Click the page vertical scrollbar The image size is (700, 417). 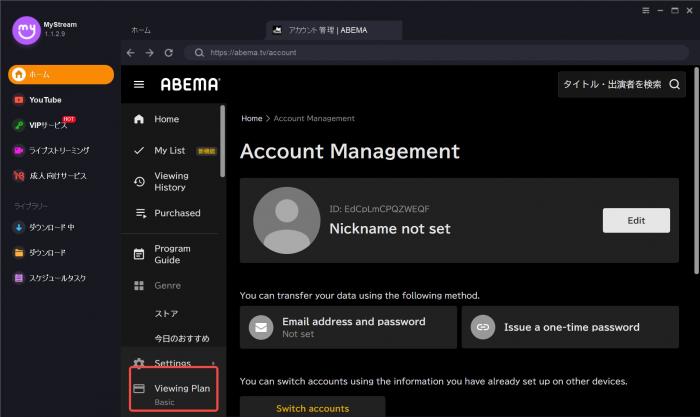click(696, 170)
